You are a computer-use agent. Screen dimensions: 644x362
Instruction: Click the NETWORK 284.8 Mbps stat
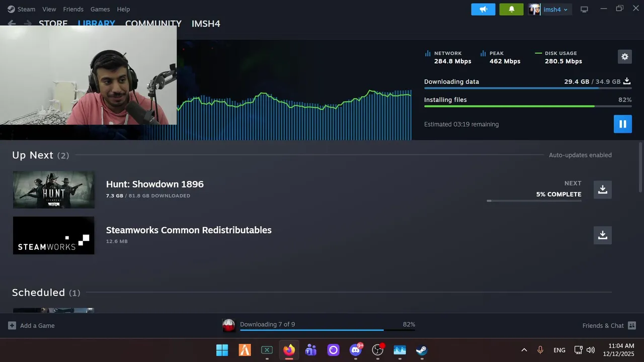pyautogui.click(x=448, y=57)
